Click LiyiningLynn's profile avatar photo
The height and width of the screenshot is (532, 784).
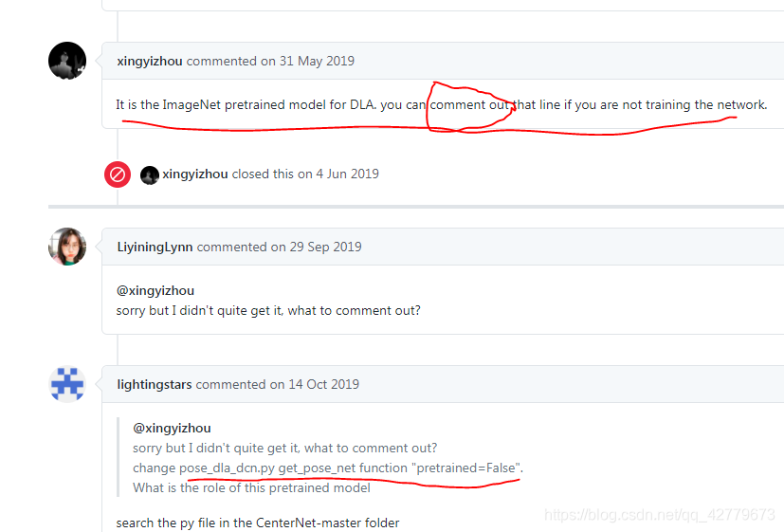pyautogui.click(x=67, y=247)
